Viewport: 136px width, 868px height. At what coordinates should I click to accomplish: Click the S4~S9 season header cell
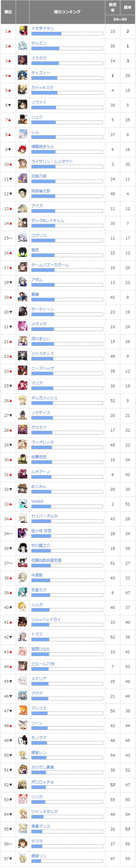coord(120,19)
